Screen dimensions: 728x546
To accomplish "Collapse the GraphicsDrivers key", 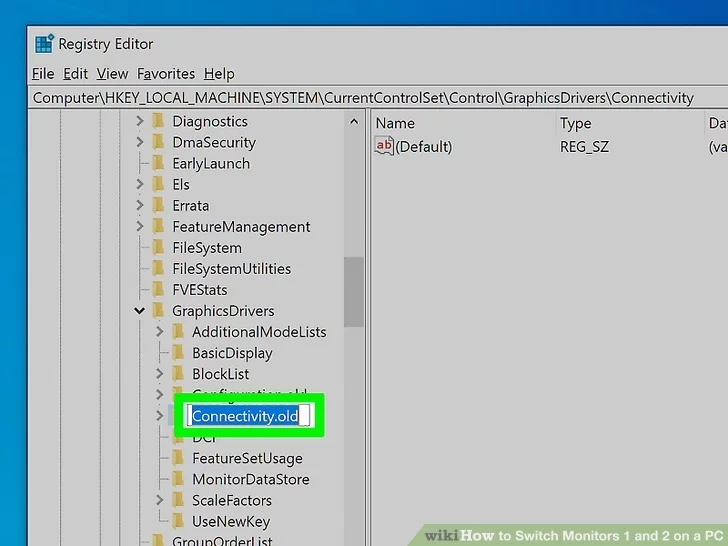I will tap(140, 311).
